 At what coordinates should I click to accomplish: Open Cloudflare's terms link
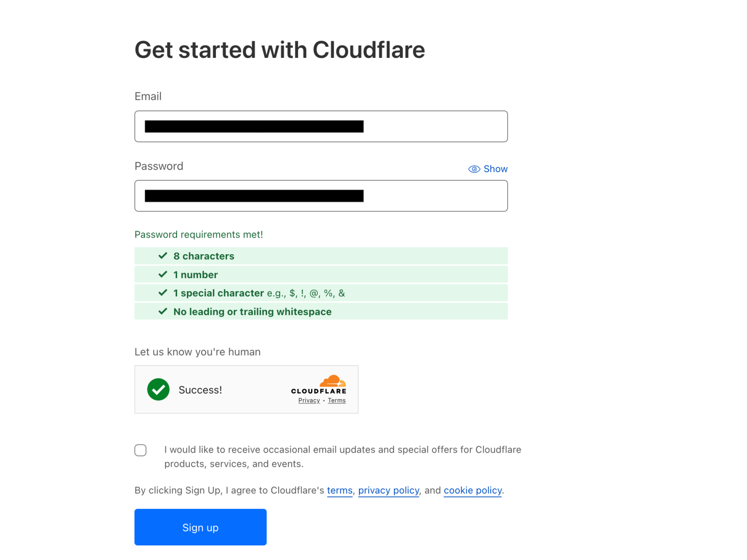click(339, 490)
